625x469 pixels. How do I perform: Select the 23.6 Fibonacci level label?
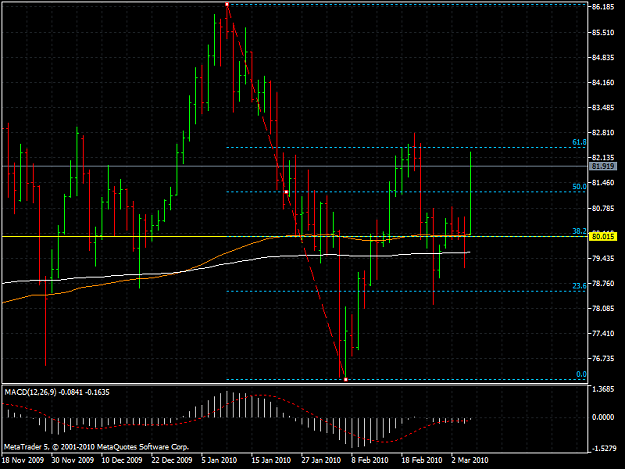click(x=579, y=286)
